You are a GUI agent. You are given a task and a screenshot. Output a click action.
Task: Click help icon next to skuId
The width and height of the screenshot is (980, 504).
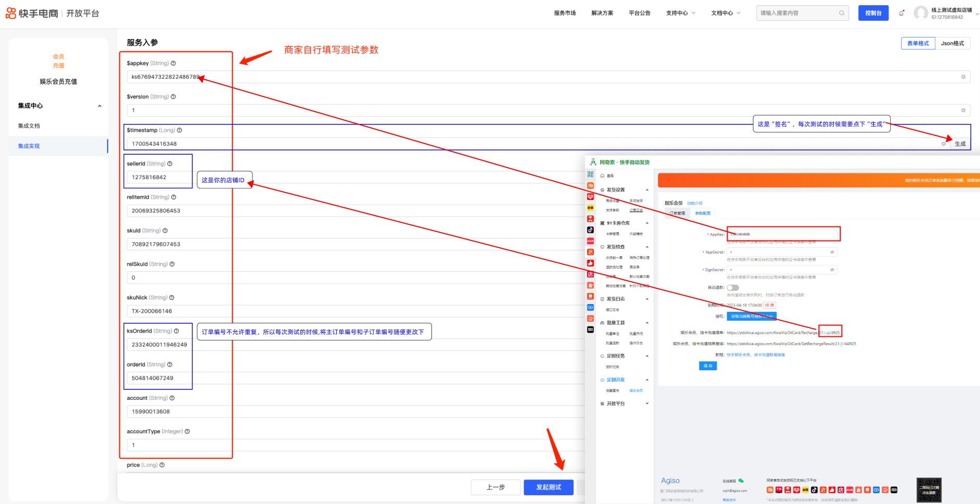(x=165, y=231)
